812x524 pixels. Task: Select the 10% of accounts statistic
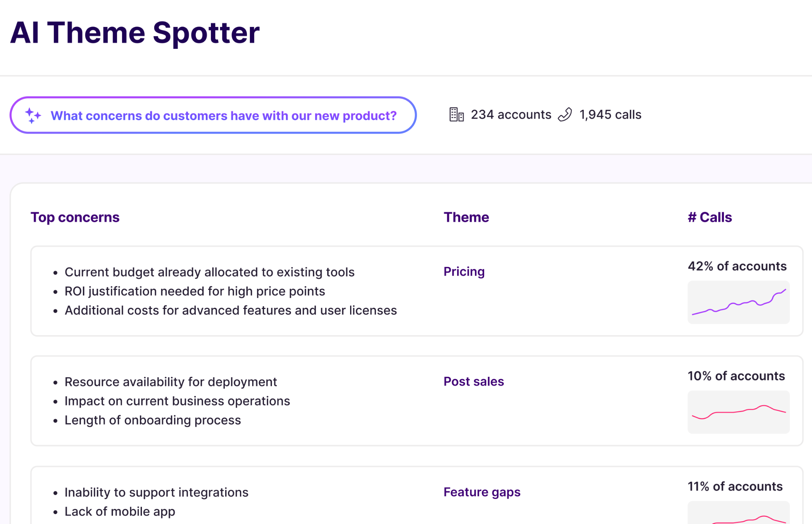tap(736, 376)
